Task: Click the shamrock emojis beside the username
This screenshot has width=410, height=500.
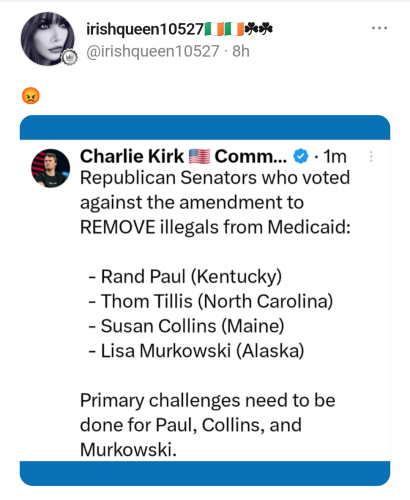Action: [x=259, y=29]
